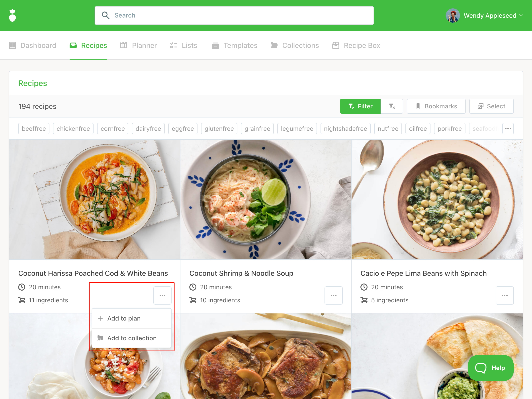Choose Add to plan menu option

click(x=131, y=318)
